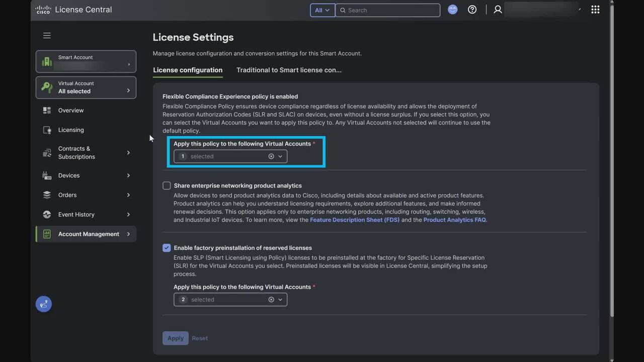Click the Apply button
The image size is (644, 362).
[175, 338]
